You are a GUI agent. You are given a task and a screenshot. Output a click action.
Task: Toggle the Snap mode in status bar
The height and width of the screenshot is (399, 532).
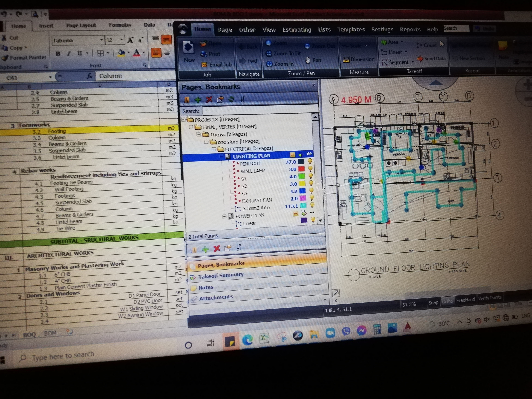click(x=433, y=303)
